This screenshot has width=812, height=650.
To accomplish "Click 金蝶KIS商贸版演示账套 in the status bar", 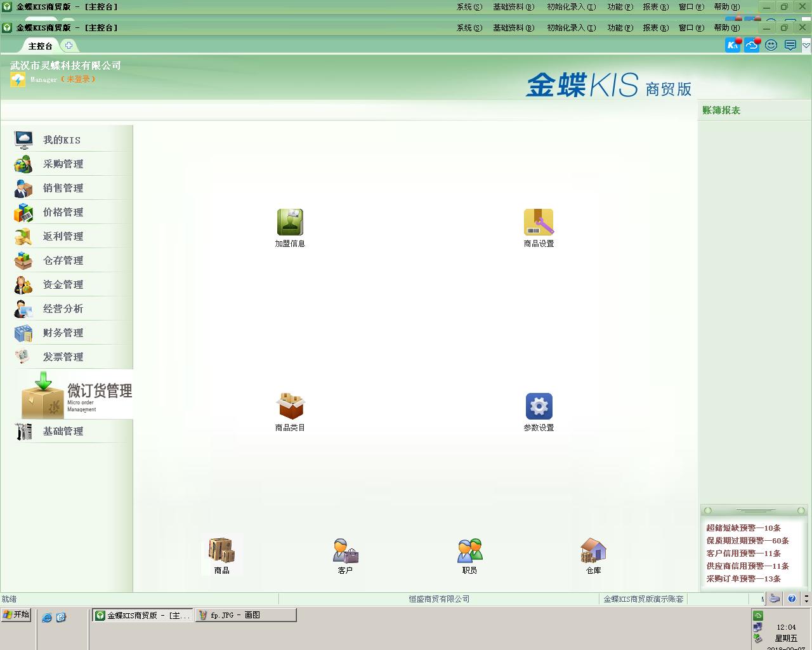I will tap(643, 599).
